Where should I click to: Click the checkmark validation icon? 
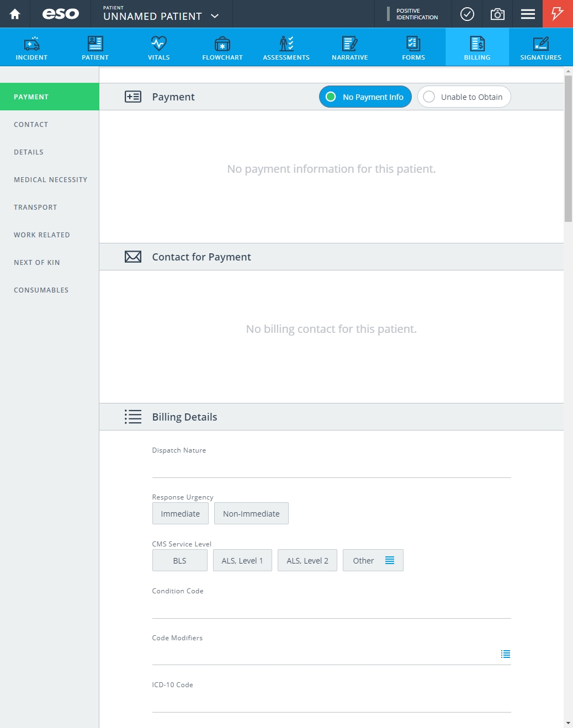click(467, 14)
